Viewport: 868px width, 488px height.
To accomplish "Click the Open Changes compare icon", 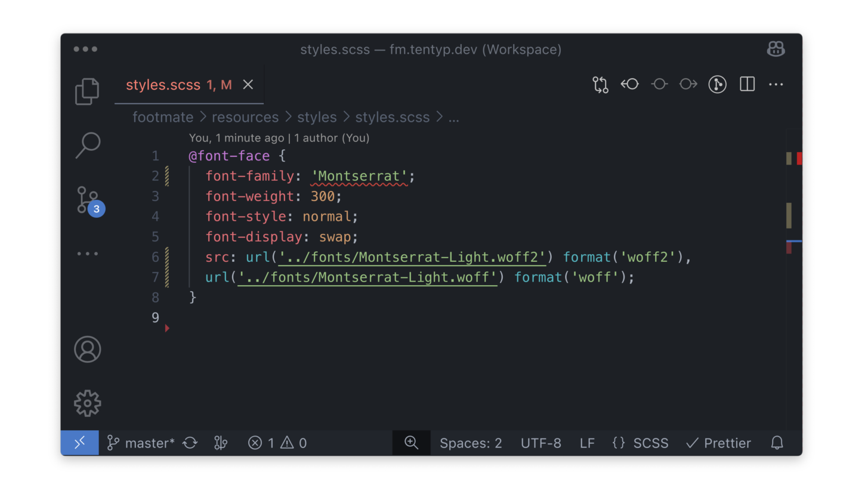I will (600, 85).
